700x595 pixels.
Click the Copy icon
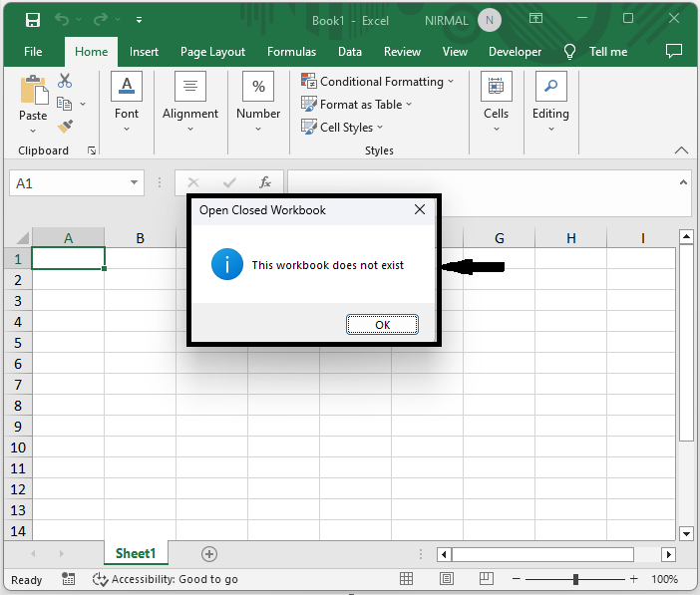click(64, 104)
